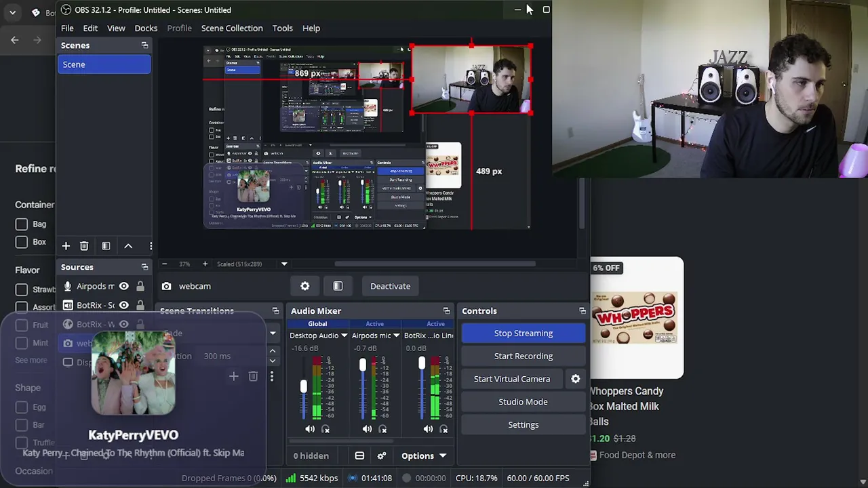Check the Egg shape filter
Viewport: 868px width, 488px height.
point(22,407)
